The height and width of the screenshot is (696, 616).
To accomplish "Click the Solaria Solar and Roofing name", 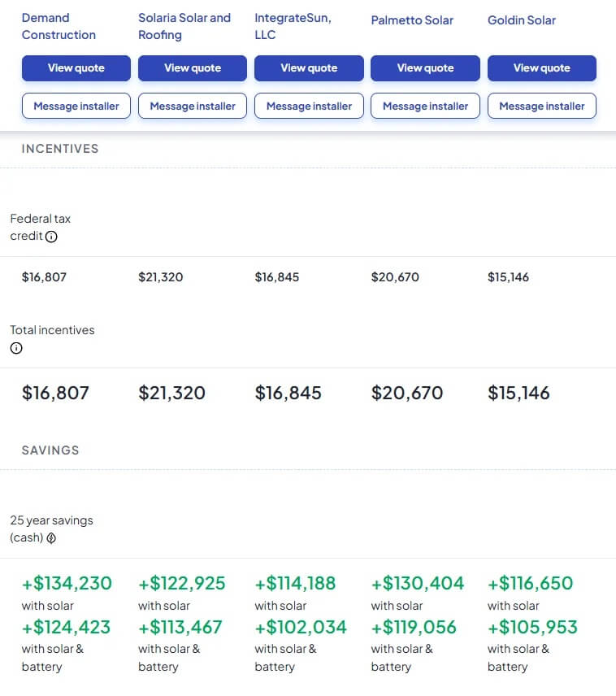I will click(184, 26).
